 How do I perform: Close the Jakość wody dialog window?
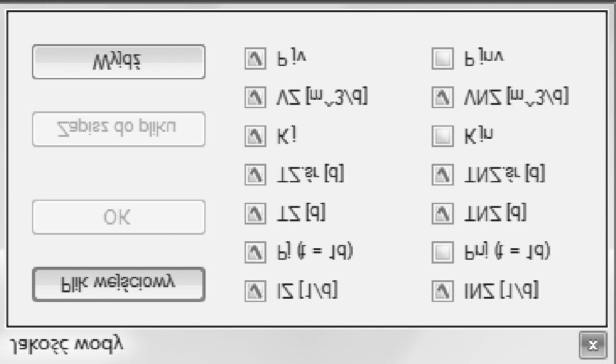594,346
